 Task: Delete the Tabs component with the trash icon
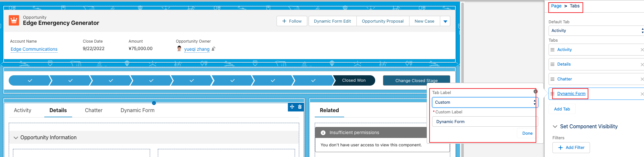pos(300,107)
